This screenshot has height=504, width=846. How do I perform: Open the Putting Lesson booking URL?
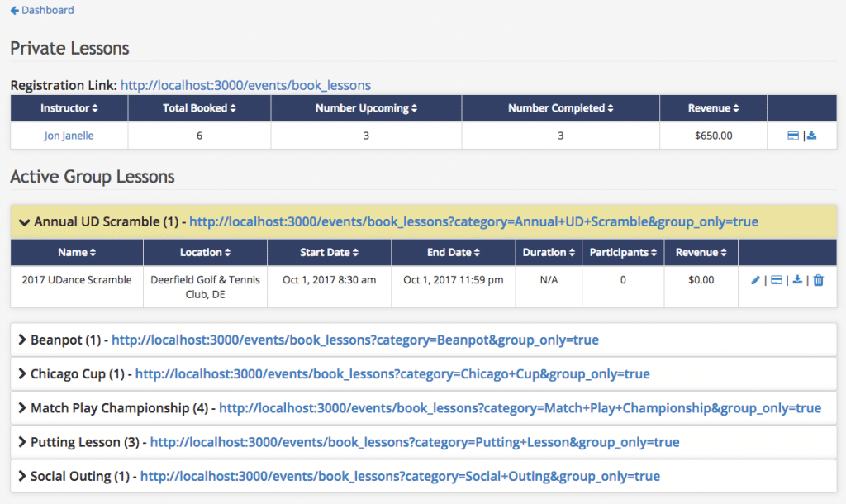(x=415, y=442)
